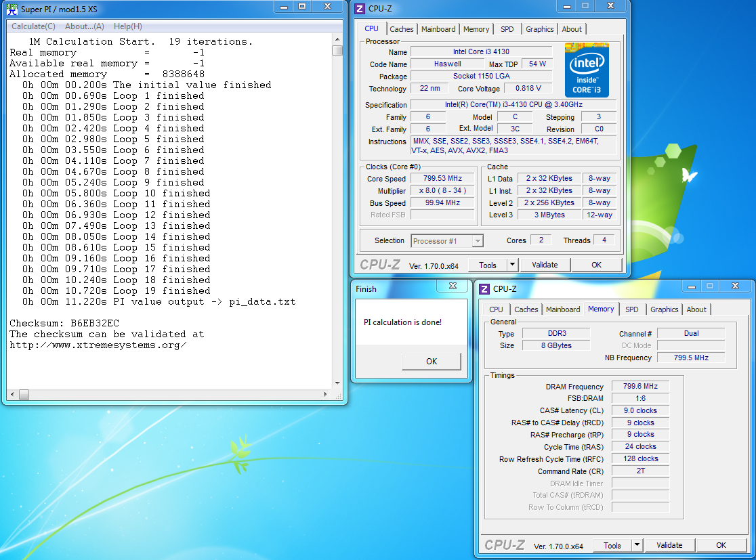The height and width of the screenshot is (560, 756).
Task: Click the Name field Intel Core i3 4130
Action: pos(481,51)
